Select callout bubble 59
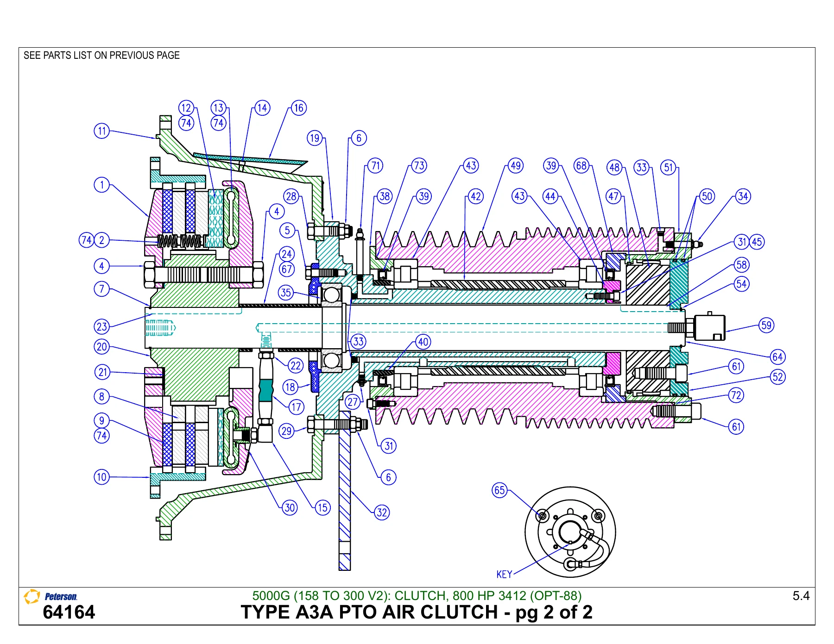 point(766,325)
